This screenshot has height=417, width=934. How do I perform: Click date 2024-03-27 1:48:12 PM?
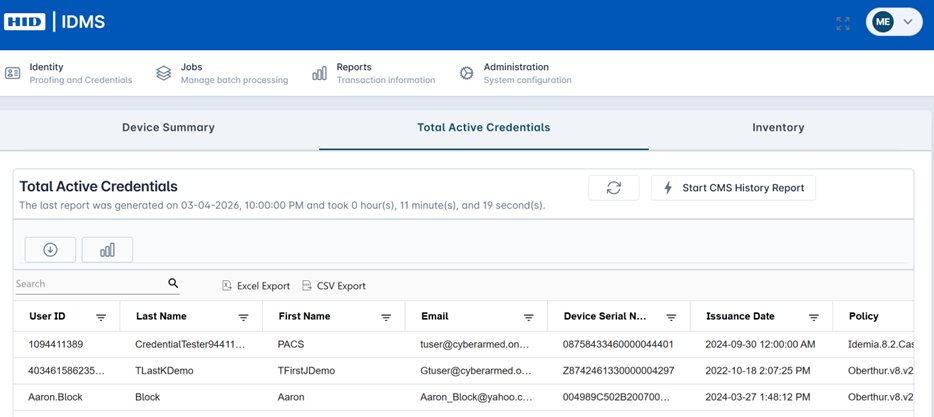tap(758, 397)
